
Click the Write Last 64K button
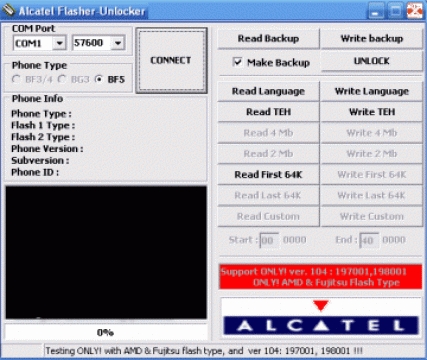[372, 195]
